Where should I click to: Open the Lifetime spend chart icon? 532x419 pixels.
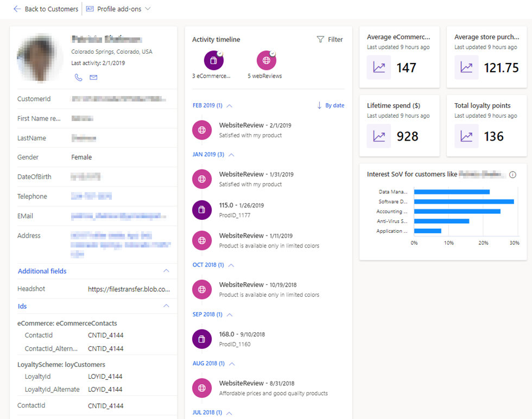pos(378,136)
